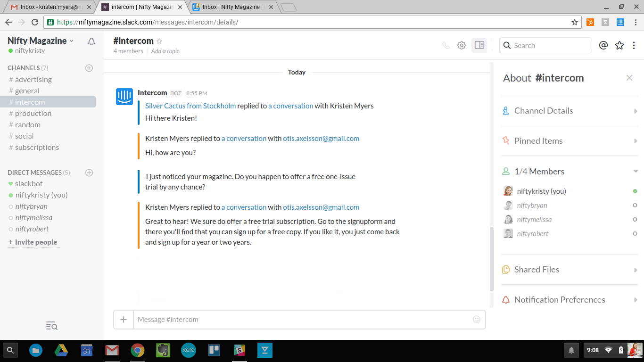Open Evernote from the shelf
Viewport: 644px width, 362px height.
click(x=163, y=350)
